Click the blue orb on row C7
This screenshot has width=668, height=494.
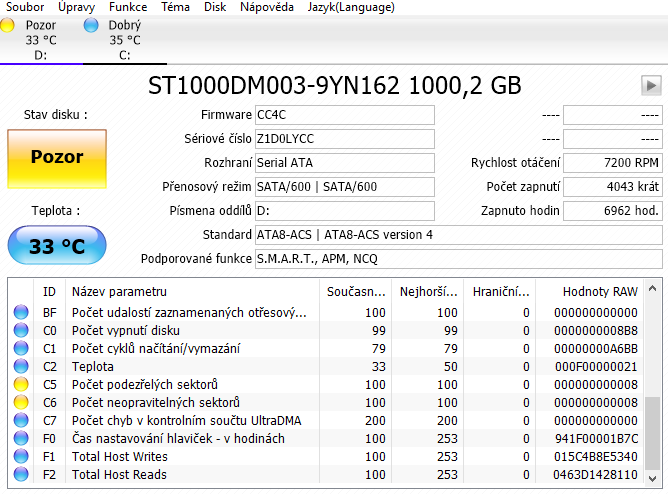point(21,421)
